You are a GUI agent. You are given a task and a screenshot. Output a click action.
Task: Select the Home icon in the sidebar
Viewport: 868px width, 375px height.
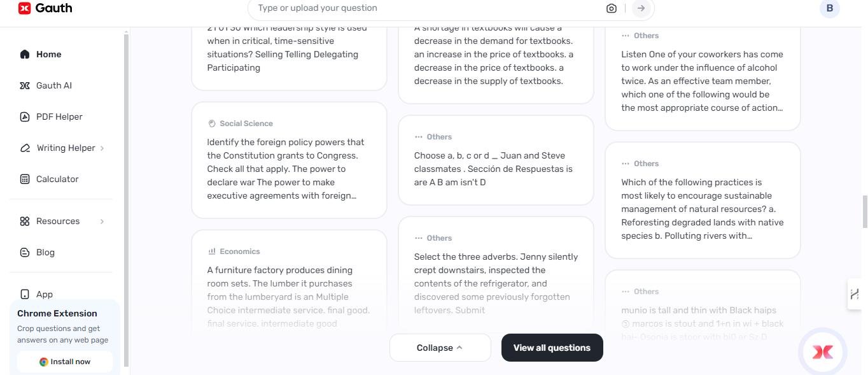point(24,54)
